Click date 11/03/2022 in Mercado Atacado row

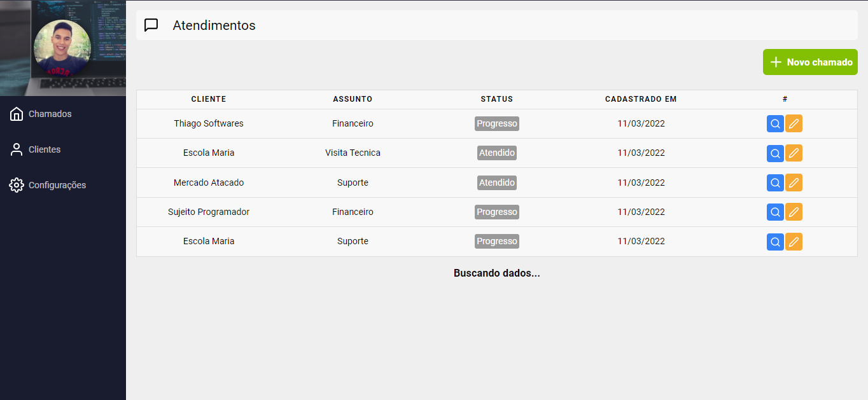(641, 183)
